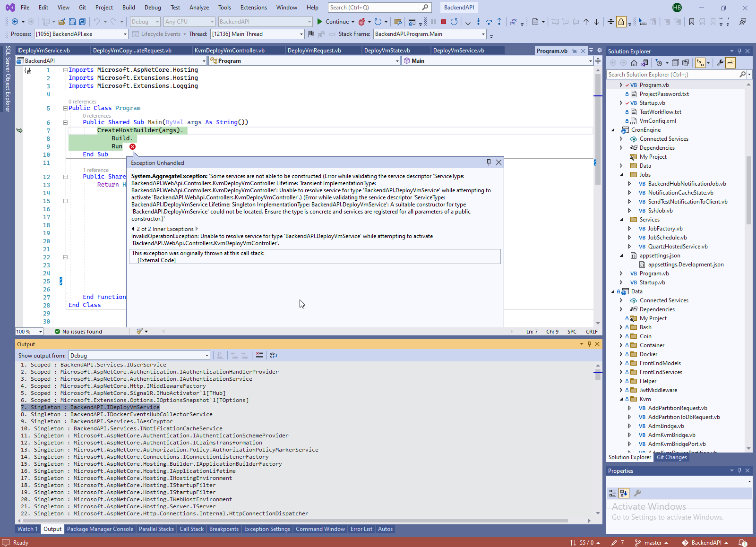
Task: Open Live Share feedback icon at top right
Action: [x=743, y=22]
